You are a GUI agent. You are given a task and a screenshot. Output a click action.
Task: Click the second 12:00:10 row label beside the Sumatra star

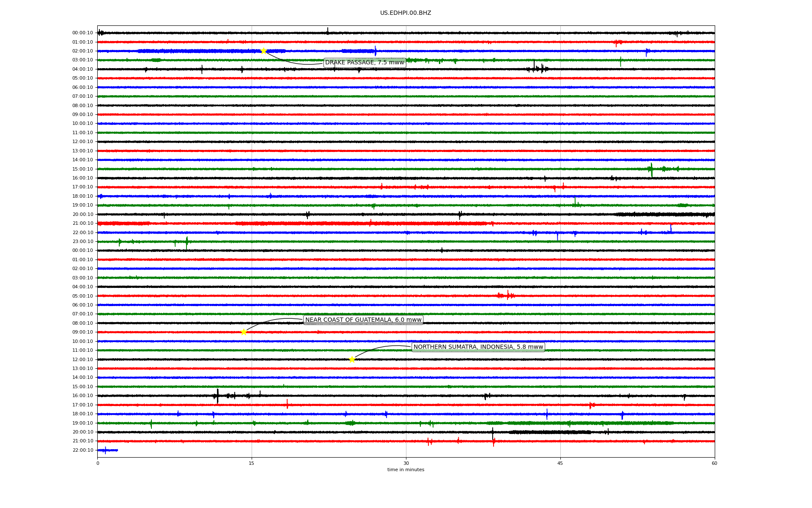click(x=82, y=360)
